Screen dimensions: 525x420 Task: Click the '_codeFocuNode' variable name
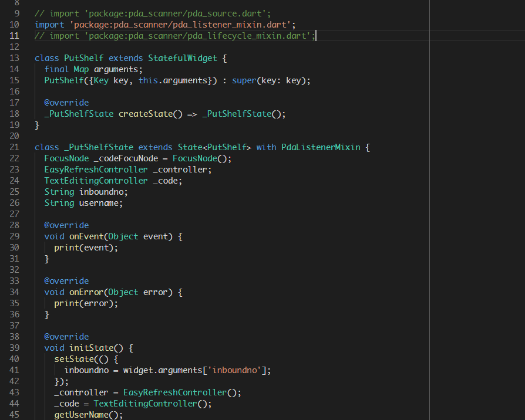coord(126,158)
